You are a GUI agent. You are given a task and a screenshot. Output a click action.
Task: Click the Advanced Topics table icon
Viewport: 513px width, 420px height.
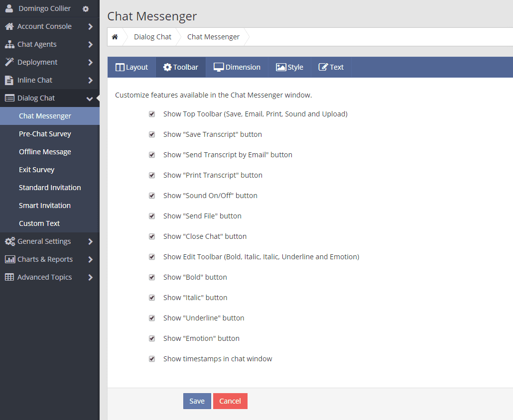point(9,277)
